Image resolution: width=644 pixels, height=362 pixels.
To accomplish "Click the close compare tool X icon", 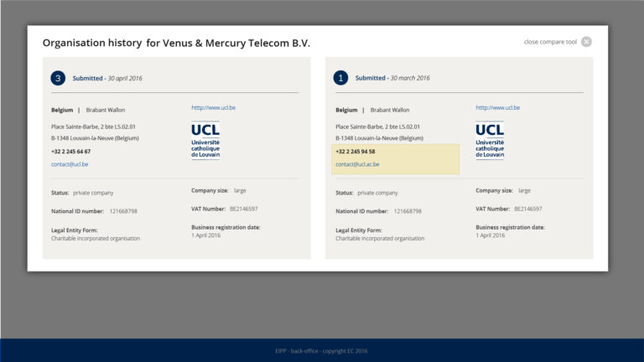I will tap(586, 42).
